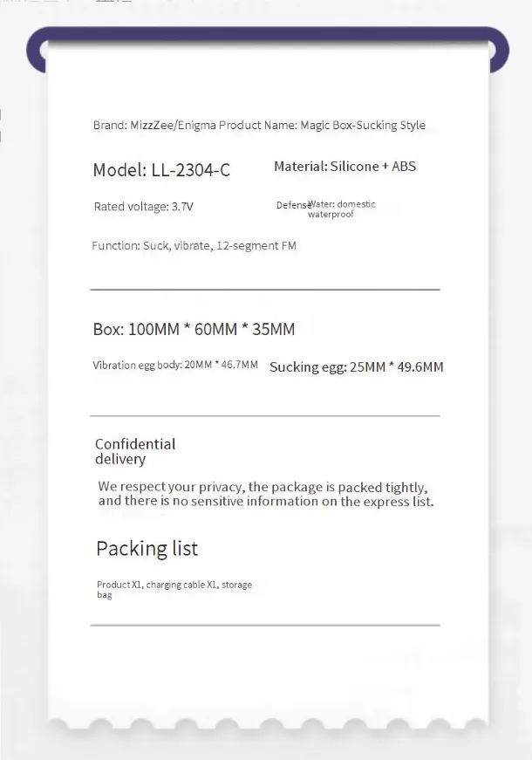Click the no sensitive information line
532x760 pixels.
tap(265, 501)
